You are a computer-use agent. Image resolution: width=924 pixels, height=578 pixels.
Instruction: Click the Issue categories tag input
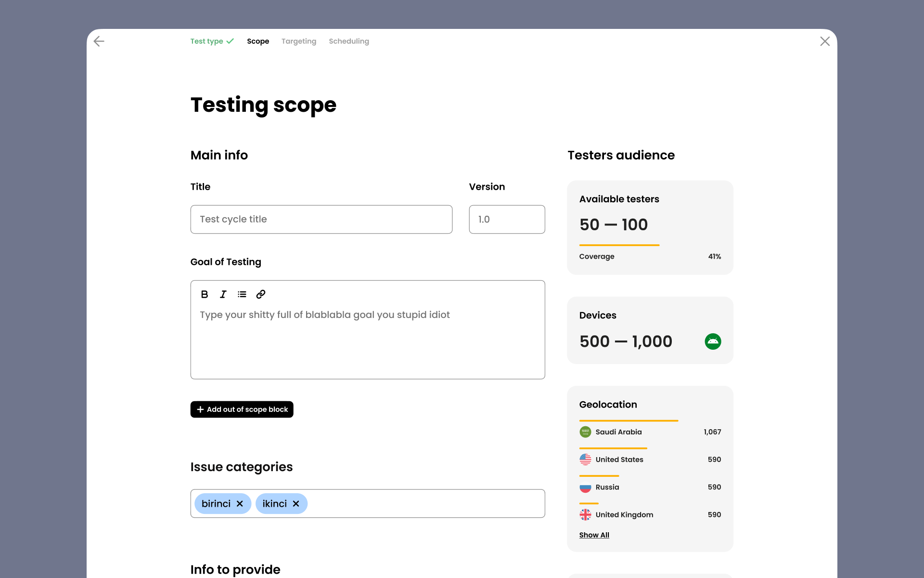[368, 504]
